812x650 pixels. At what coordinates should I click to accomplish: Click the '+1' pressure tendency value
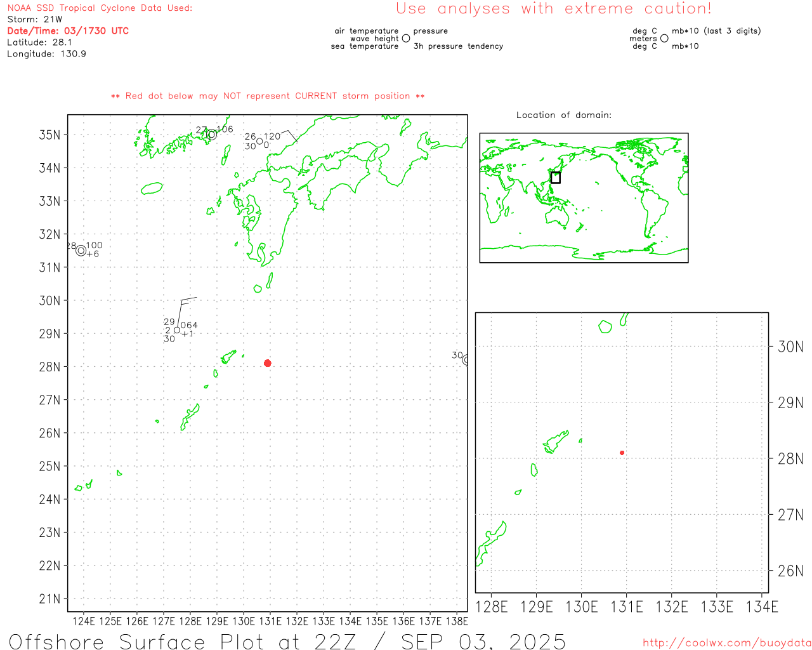[x=187, y=334]
